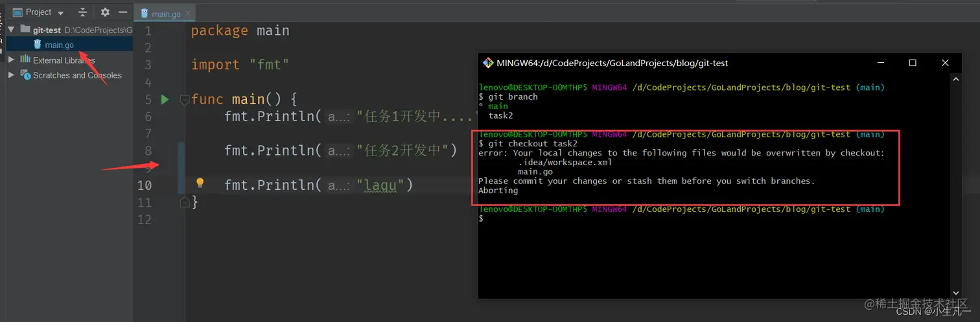
Task: Select the External Libraries row
Action: (x=64, y=60)
